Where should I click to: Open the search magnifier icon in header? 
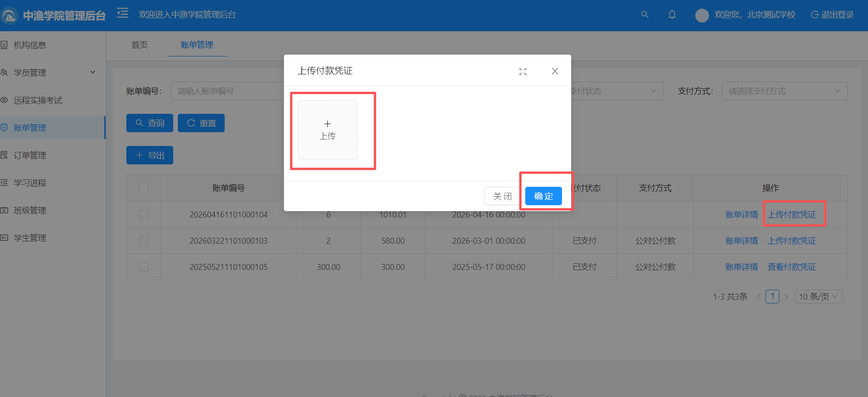[645, 15]
